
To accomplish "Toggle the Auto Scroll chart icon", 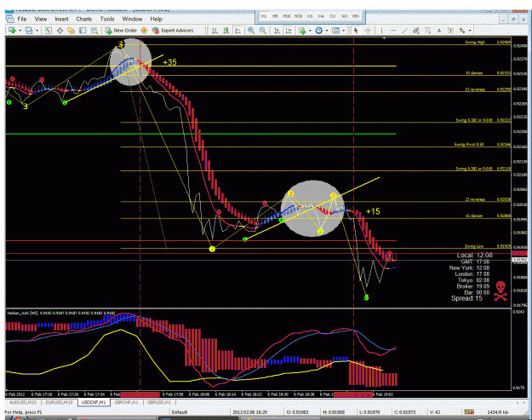I will pyautogui.click(x=277, y=31).
